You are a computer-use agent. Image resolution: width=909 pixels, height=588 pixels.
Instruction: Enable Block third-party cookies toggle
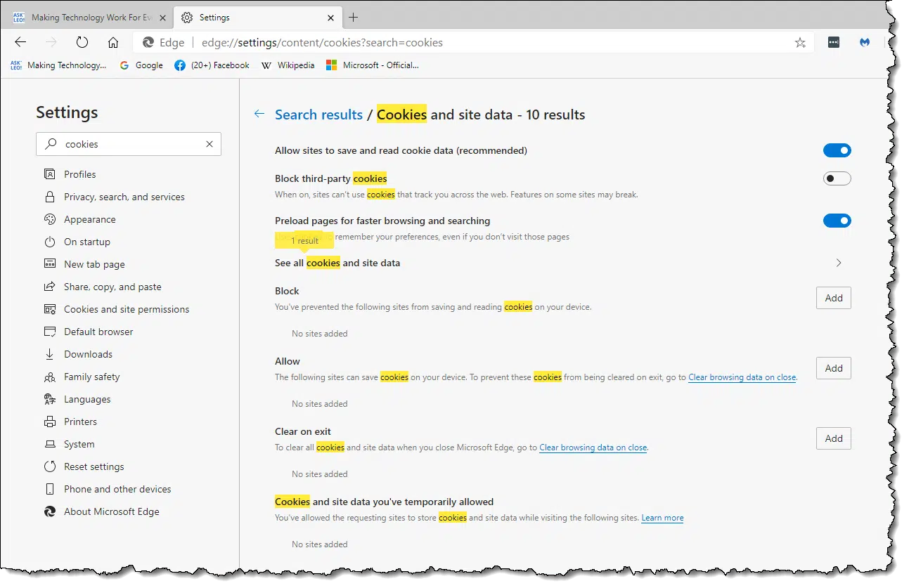(837, 178)
